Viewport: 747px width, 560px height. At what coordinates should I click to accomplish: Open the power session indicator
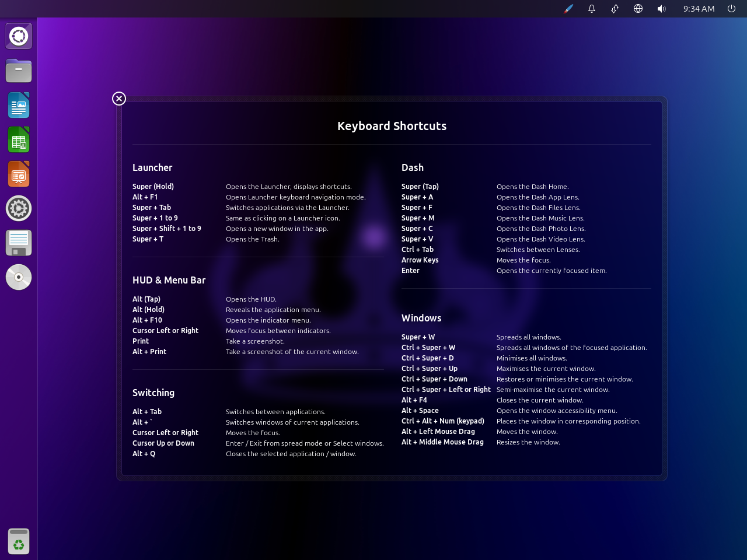[731, 9]
